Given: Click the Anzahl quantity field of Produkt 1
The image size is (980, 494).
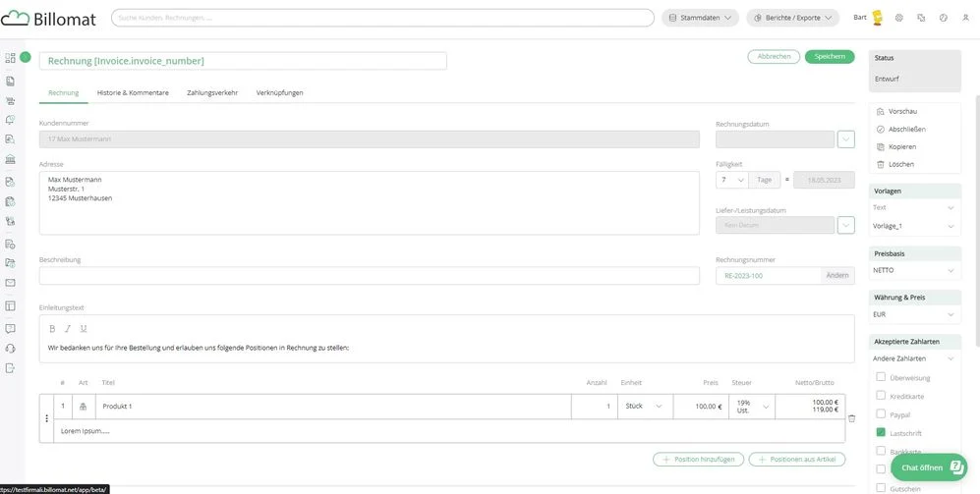Looking at the screenshot, I should [594, 406].
